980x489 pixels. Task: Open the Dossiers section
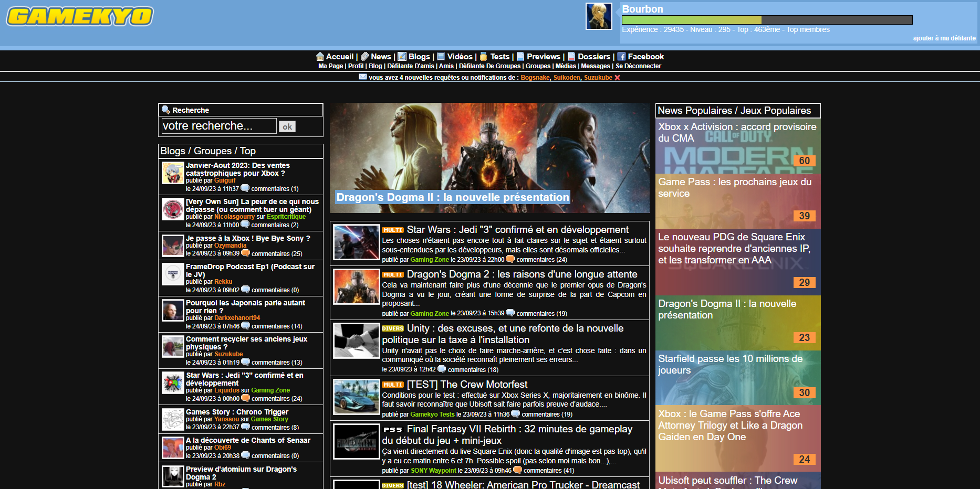click(594, 57)
